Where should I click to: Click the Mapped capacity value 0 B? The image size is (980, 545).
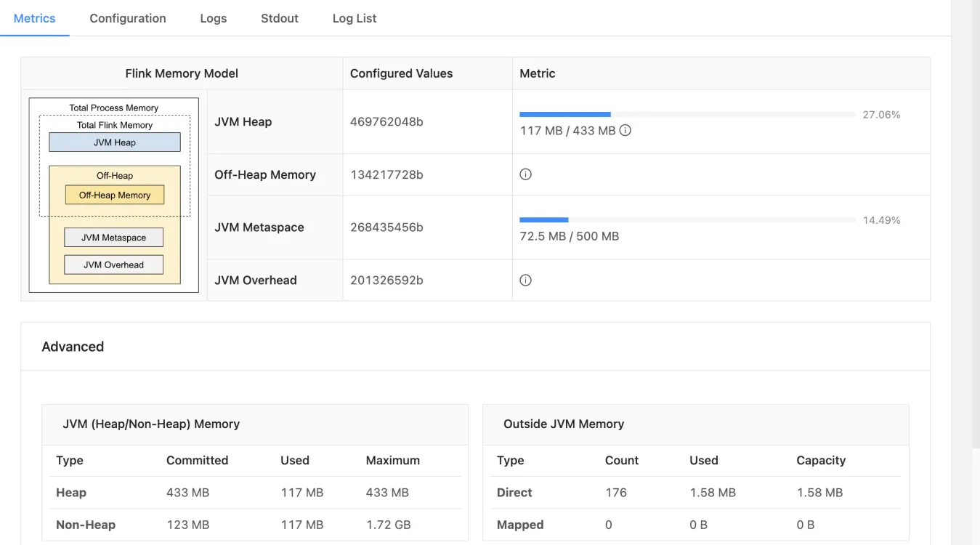coord(806,524)
